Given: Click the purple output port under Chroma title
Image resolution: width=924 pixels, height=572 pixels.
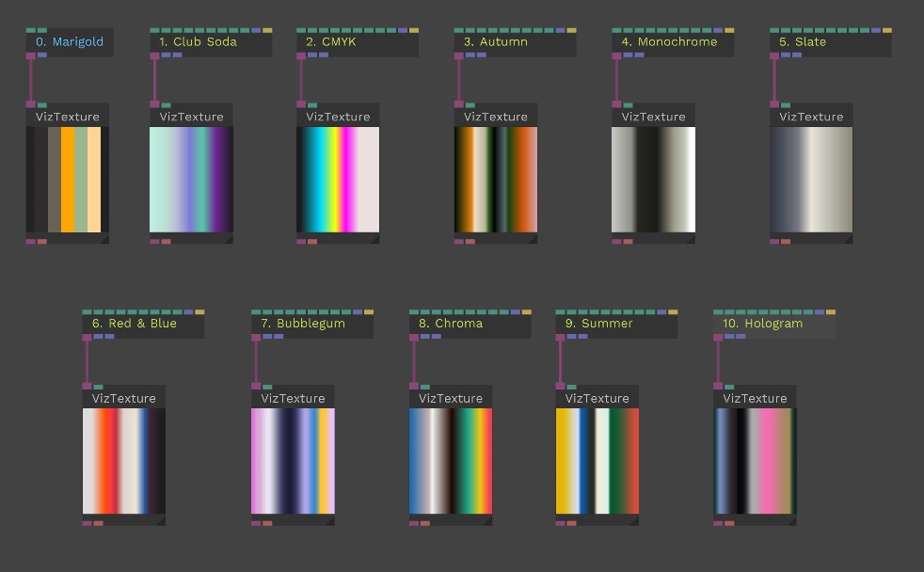Looking at the screenshot, I should pyautogui.click(x=414, y=337).
